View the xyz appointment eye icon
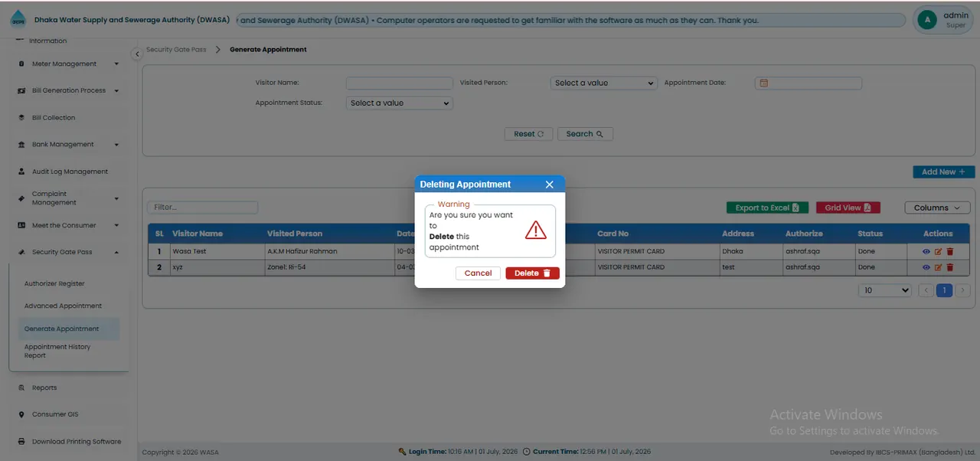Image resolution: width=980 pixels, height=461 pixels. (926, 267)
